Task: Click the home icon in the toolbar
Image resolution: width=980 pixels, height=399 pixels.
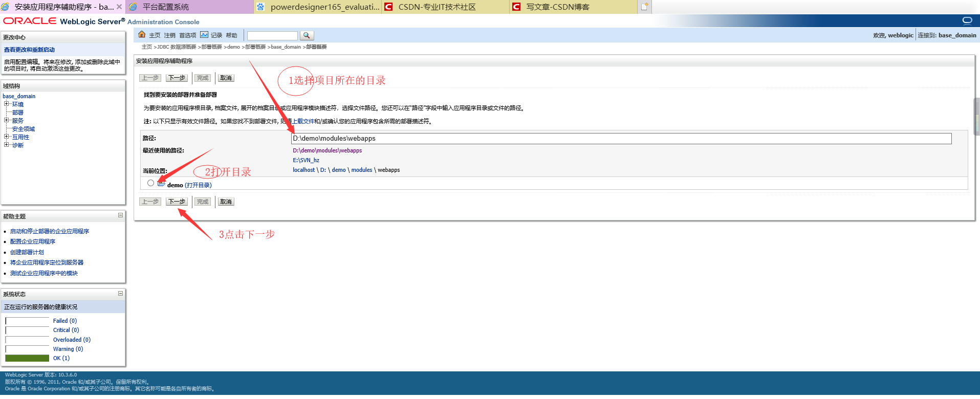Action: tap(142, 35)
